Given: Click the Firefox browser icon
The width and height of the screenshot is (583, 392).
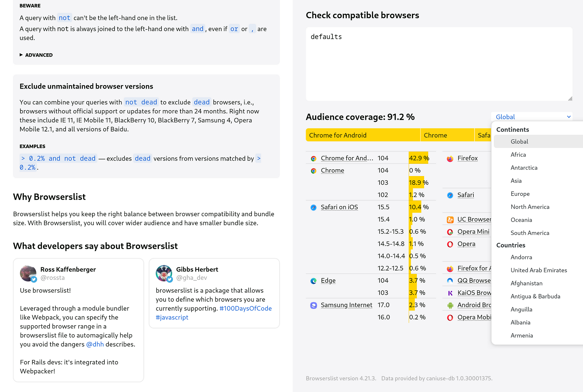Looking at the screenshot, I should 450,159.
